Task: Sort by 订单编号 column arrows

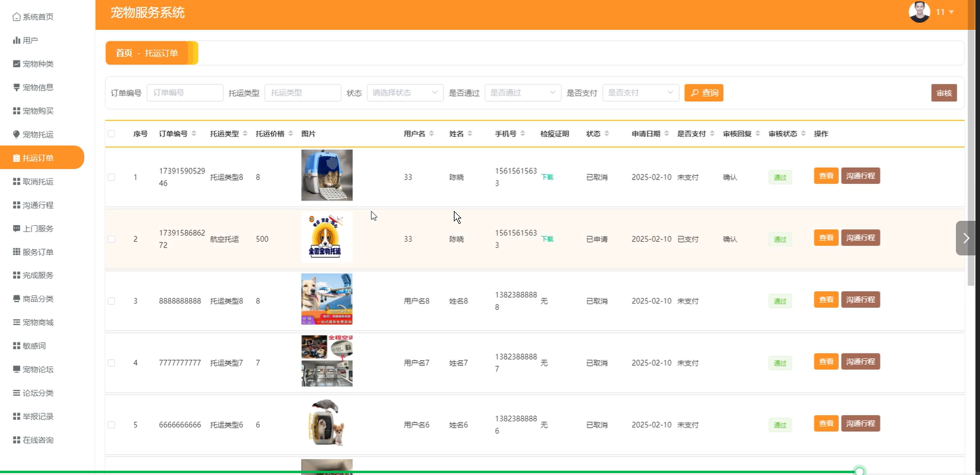Action: (194, 133)
